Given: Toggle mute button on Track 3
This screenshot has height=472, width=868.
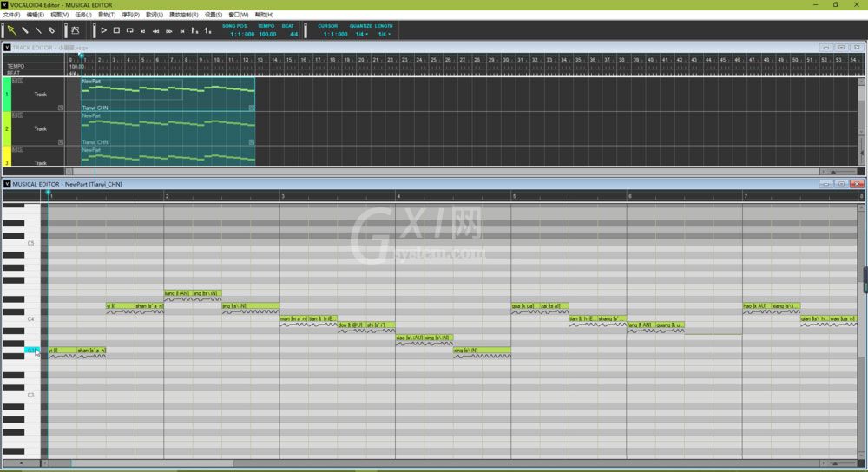Looking at the screenshot, I should point(15,149).
